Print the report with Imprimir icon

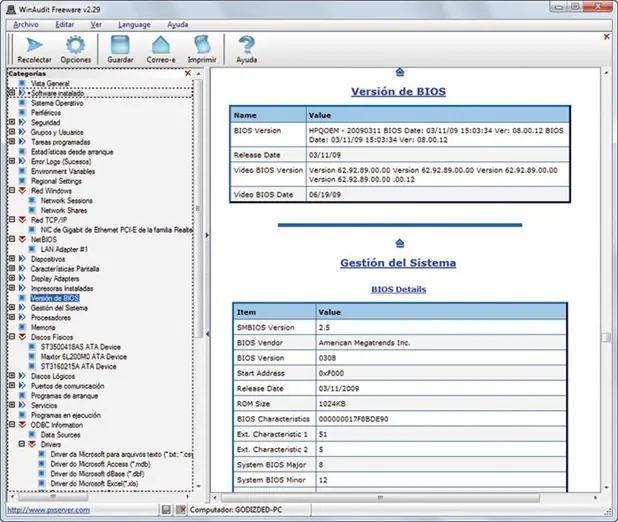tap(202, 49)
